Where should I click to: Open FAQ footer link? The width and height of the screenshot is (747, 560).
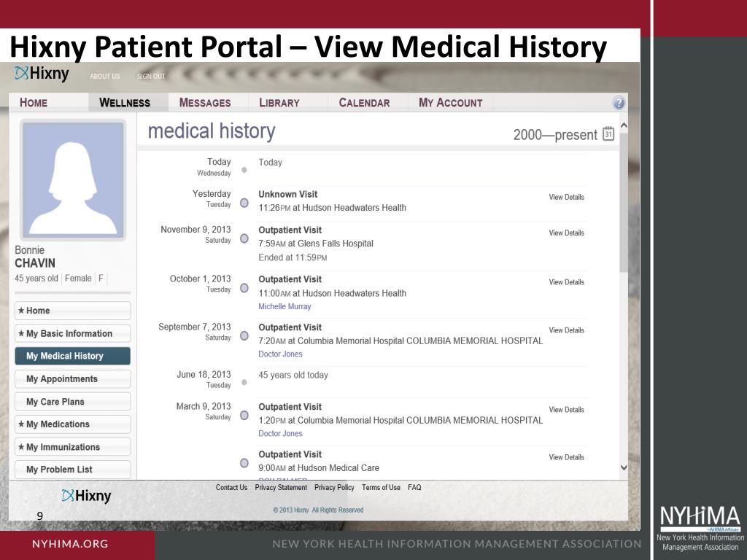[414, 488]
